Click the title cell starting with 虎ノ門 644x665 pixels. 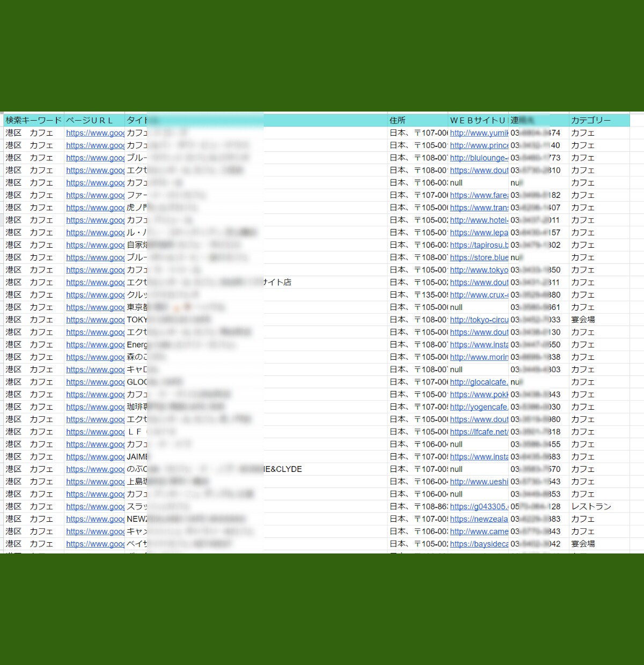pos(256,208)
